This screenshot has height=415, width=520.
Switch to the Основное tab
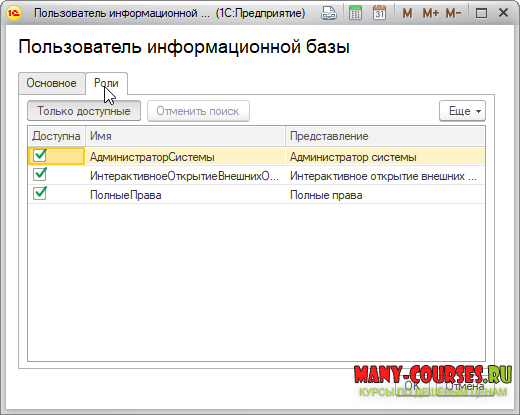click(52, 83)
